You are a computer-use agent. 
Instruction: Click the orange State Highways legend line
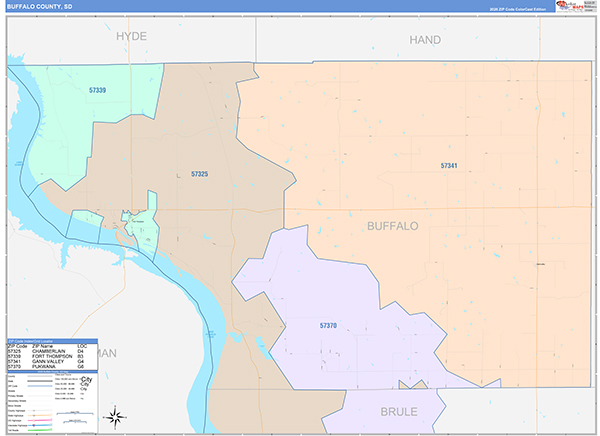click(x=40, y=415)
